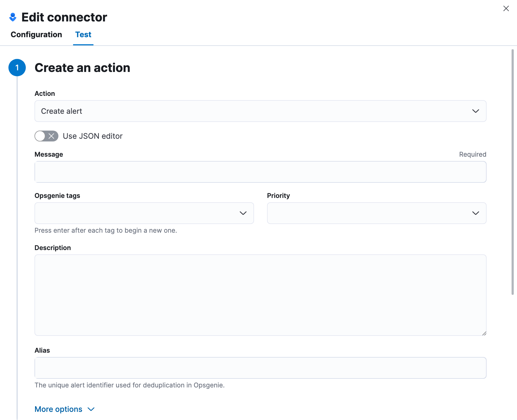Expand the Opsgenie tags combo box
This screenshot has width=517, height=420.
click(x=144, y=213)
